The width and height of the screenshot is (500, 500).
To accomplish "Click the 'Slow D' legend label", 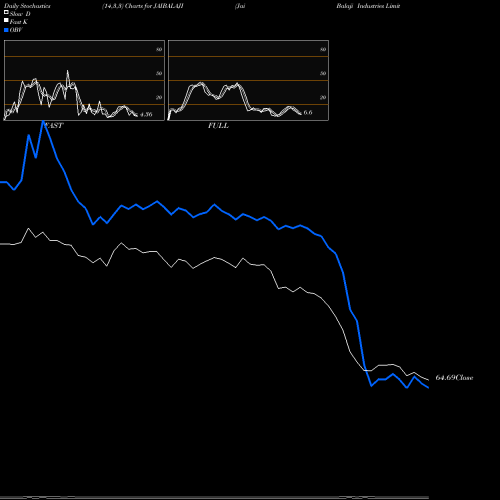I will pos(20,14).
